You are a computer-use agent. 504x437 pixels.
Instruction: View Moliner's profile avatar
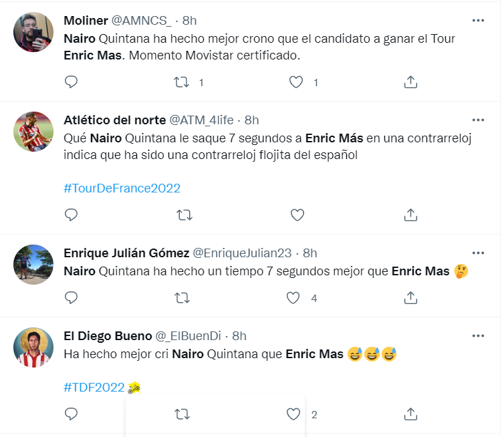pos(33,32)
